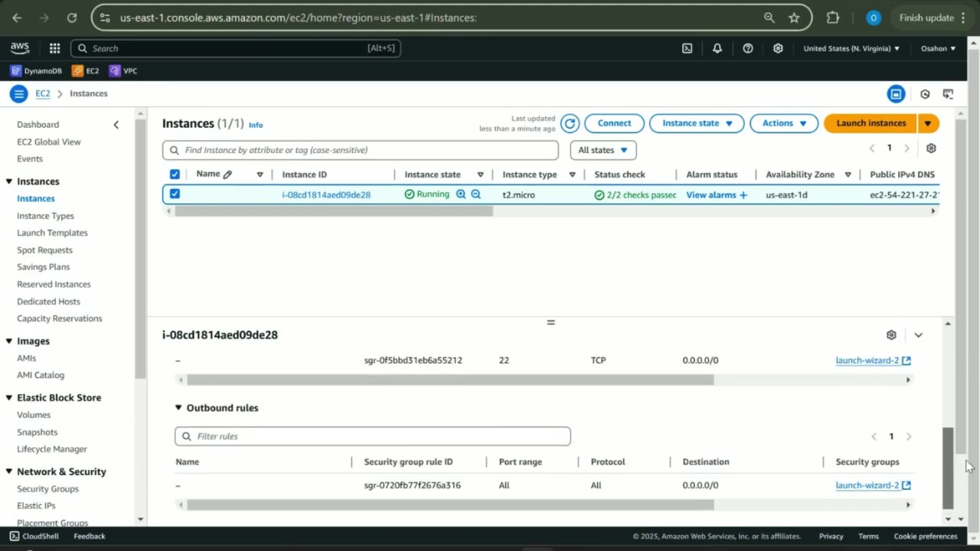Open Launch Templates in sidebar
This screenshot has height=551, width=980.
[52, 233]
